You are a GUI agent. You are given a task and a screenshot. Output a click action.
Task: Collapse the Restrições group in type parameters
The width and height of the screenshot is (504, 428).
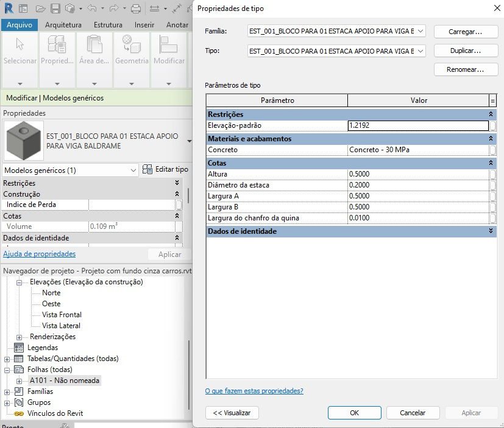click(x=491, y=114)
